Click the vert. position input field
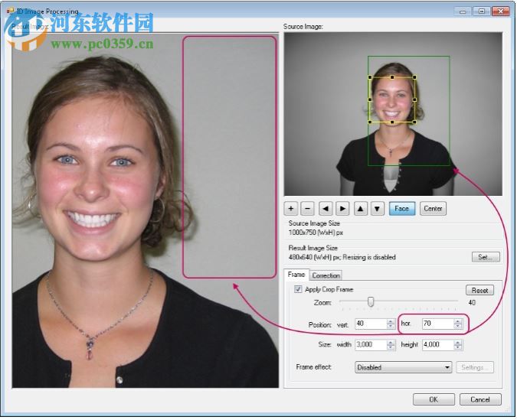This screenshot has width=517, height=420. (371, 324)
